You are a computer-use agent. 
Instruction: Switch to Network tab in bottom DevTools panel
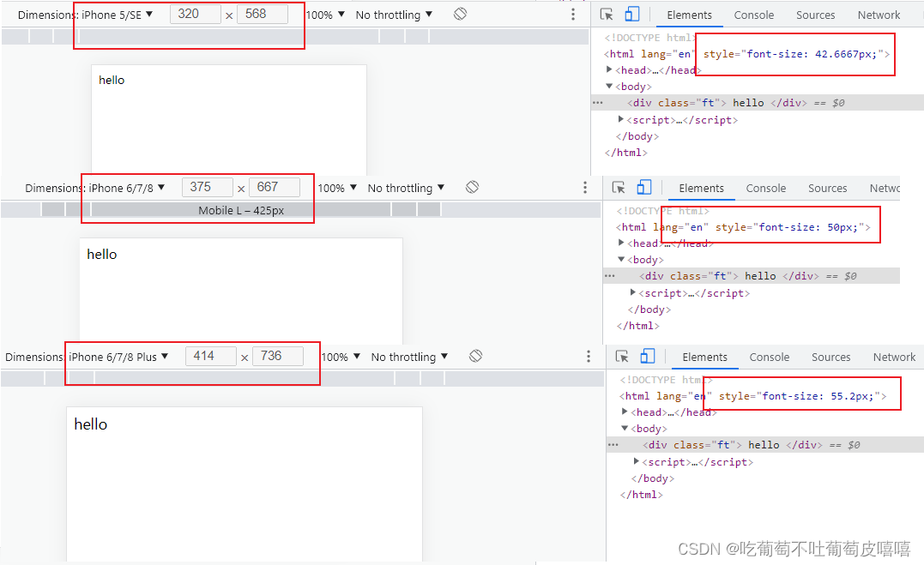pos(895,357)
